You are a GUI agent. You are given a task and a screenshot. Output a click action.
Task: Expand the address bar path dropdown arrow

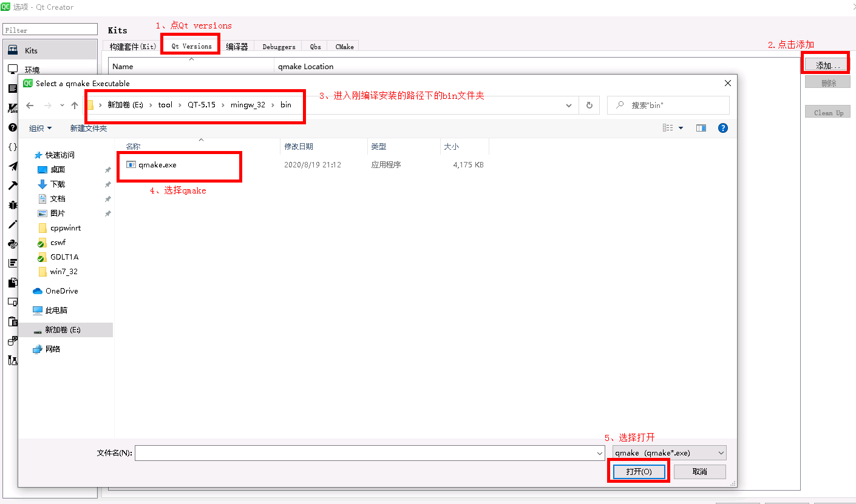point(569,105)
